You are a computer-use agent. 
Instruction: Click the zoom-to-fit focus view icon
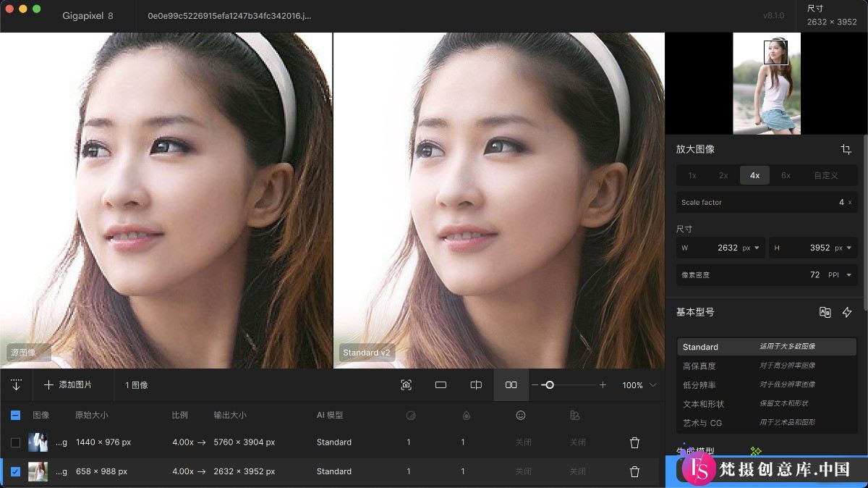[x=406, y=384]
